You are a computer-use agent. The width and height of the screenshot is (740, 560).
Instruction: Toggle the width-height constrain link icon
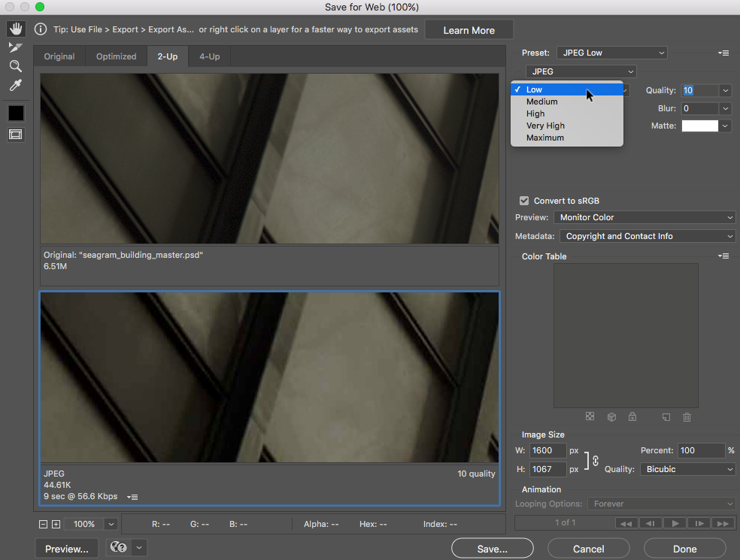[x=596, y=460]
